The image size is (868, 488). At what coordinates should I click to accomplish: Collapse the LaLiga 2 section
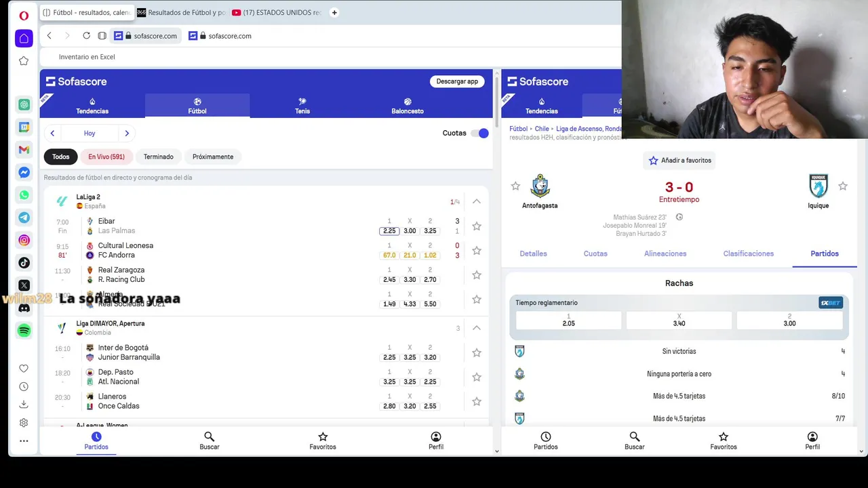pos(477,201)
